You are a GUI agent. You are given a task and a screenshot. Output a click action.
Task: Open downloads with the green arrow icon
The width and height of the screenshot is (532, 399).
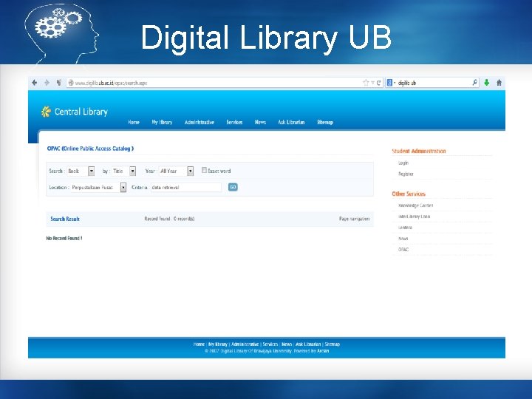486,83
